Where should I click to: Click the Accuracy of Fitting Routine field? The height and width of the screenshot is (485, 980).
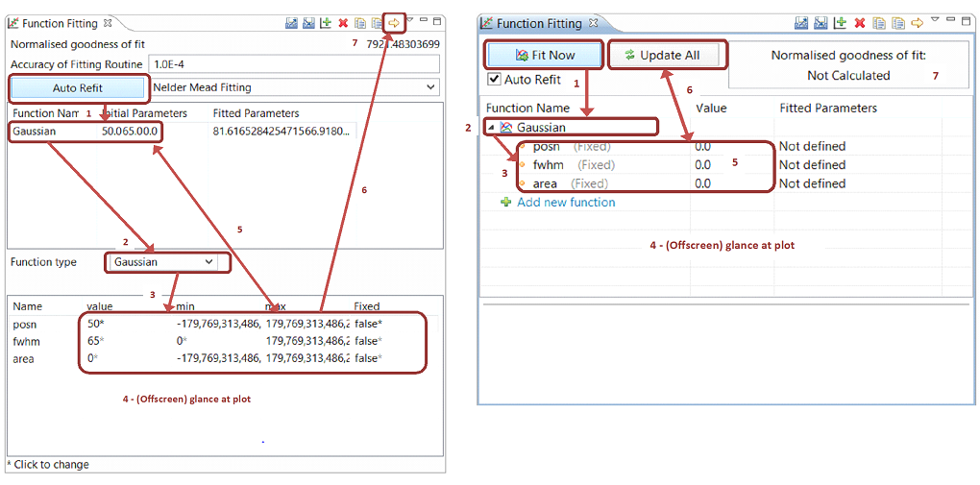coord(293,63)
